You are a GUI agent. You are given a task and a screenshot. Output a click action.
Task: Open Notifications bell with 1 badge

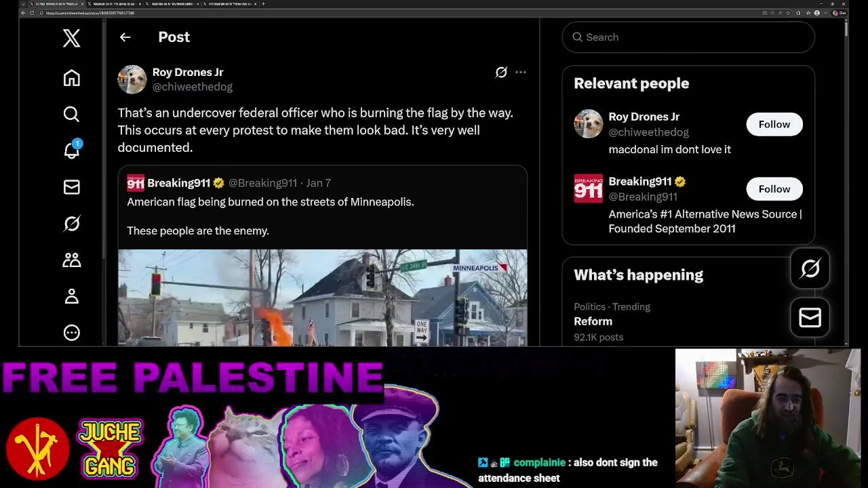(x=71, y=150)
